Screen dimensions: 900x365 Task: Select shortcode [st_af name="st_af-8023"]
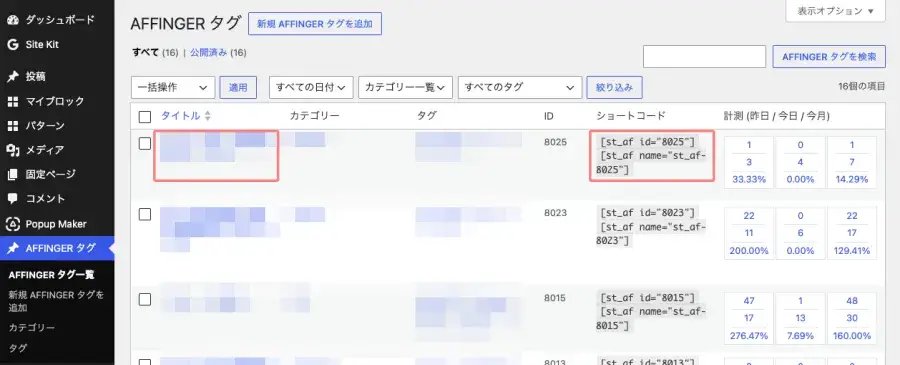[651, 234]
